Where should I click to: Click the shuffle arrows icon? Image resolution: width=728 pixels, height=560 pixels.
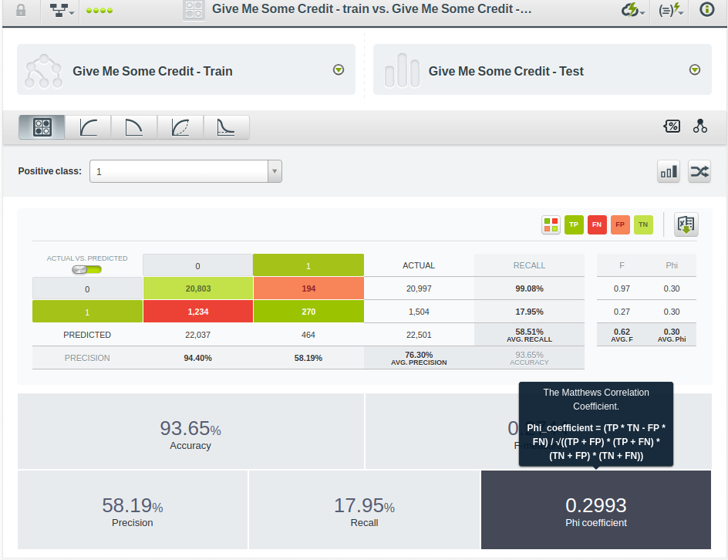click(x=699, y=171)
